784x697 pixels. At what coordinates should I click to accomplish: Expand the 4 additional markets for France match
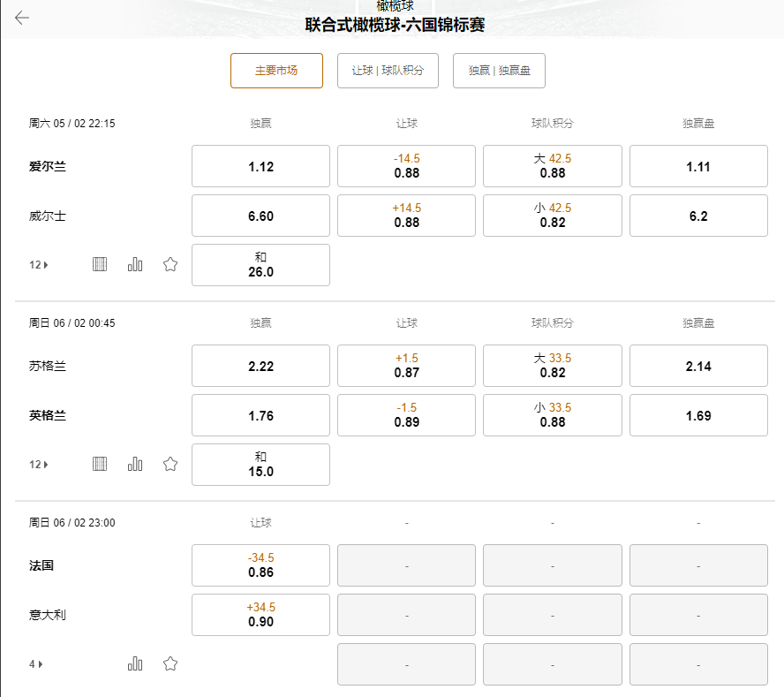tap(35, 663)
